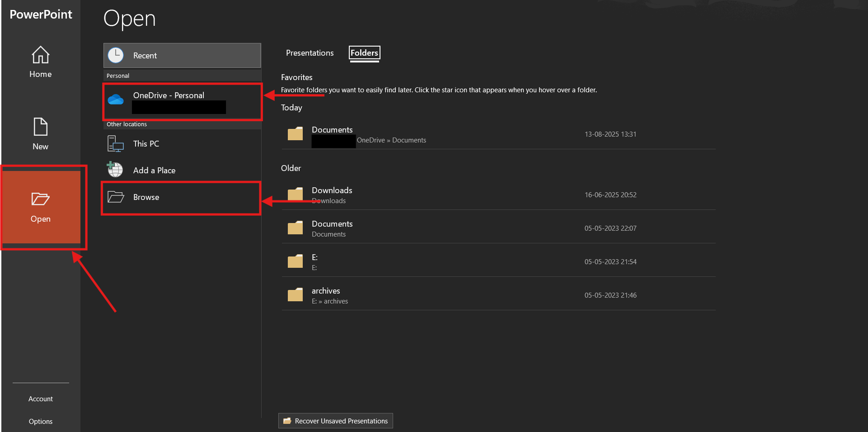This screenshot has width=868, height=432.
Task: Click path text 'E: » archives'
Action: (330, 301)
